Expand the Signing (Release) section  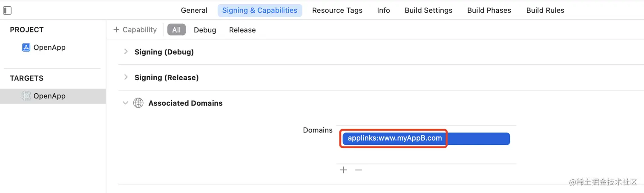click(x=126, y=77)
